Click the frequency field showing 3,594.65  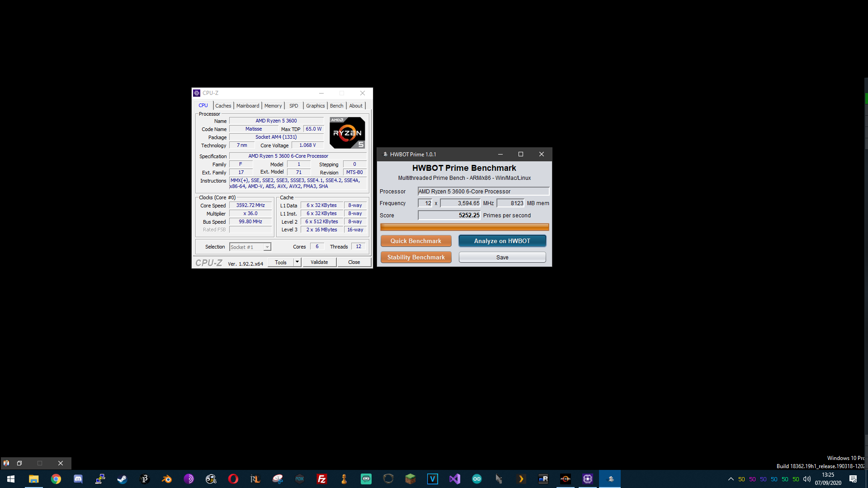(x=460, y=203)
